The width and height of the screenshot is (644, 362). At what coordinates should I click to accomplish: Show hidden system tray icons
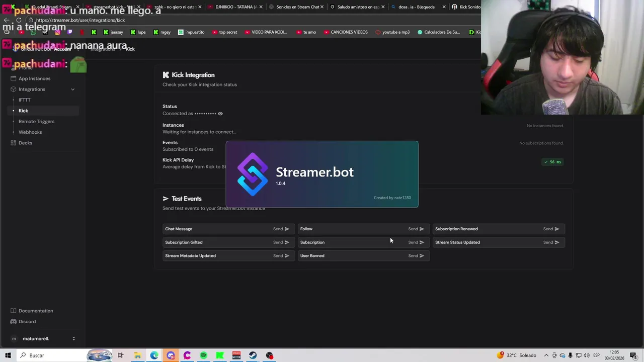[x=546, y=355]
